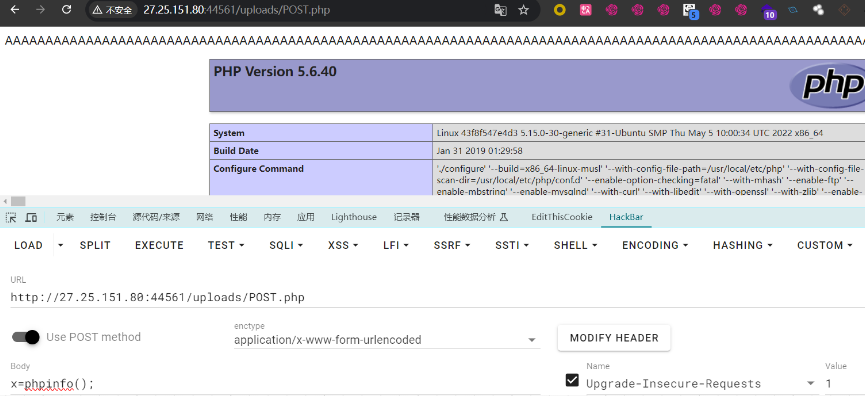Switch to the Lighthouse tab
The width and height of the screenshot is (865, 396).
354,217
